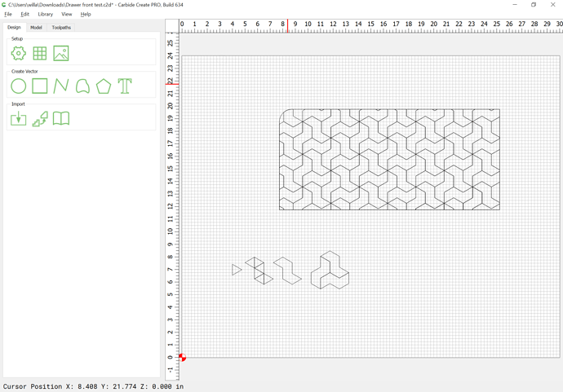Select the Text tool
The width and height of the screenshot is (563, 392).
(125, 86)
